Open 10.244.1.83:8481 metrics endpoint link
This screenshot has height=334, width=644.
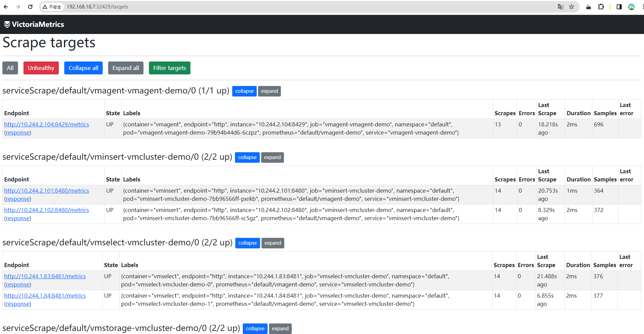pos(45,276)
